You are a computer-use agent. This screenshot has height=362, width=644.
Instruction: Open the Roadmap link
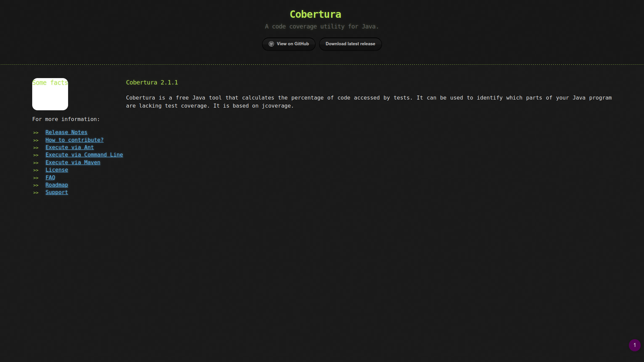click(57, 185)
